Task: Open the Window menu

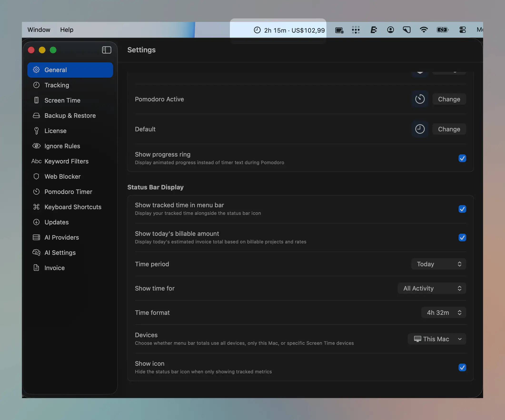Action: click(39, 30)
